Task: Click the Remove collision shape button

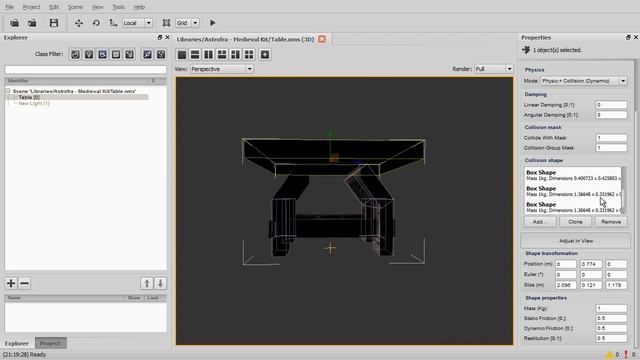Action: (611, 222)
